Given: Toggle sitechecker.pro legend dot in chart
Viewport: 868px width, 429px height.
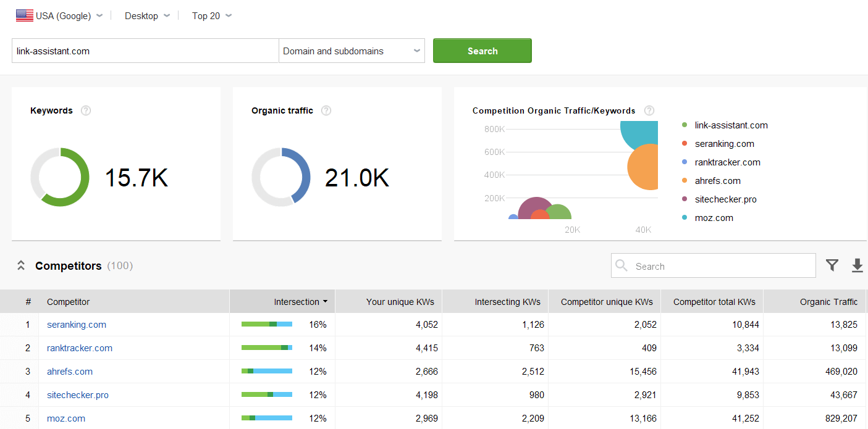Looking at the screenshot, I should [x=685, y=199].
